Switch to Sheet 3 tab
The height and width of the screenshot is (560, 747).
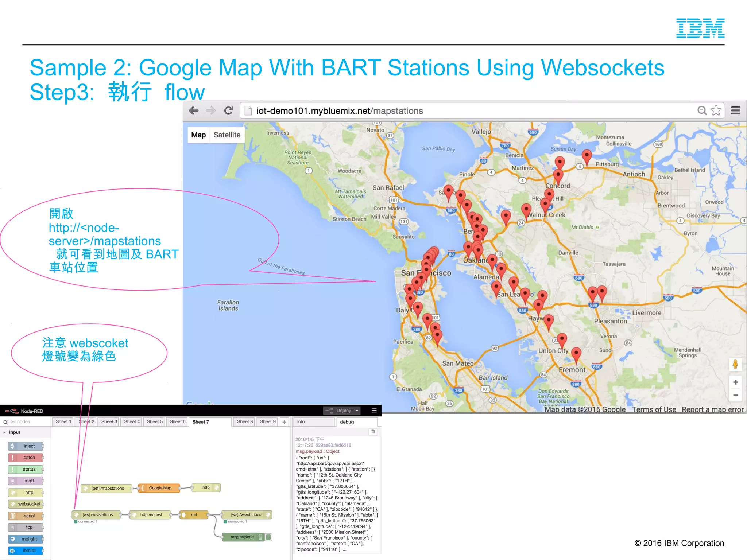pyautogui.click(x=109, y=421)
